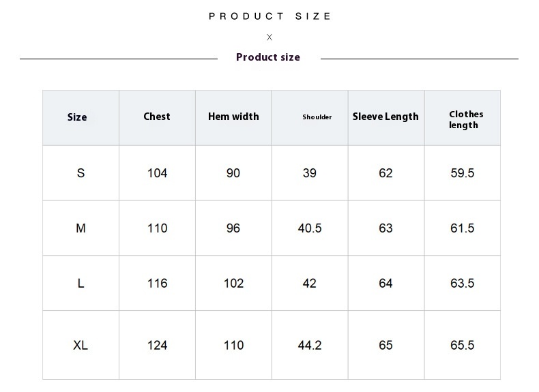
Task: Click the shoulder value 40.5
Action: [x=310, y=228]
